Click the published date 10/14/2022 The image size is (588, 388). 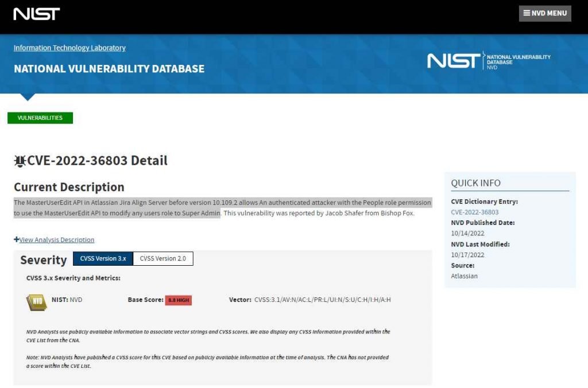[x=467, y=233]
